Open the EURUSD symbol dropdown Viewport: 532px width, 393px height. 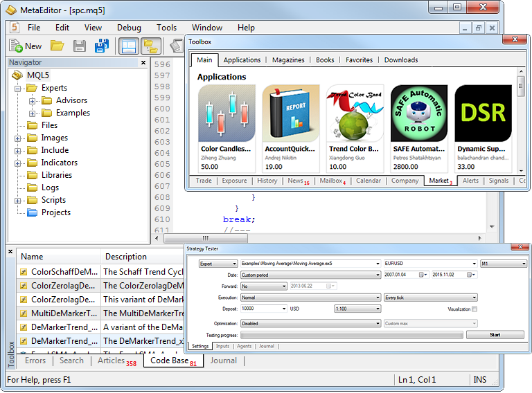click(x=431, y=264)
